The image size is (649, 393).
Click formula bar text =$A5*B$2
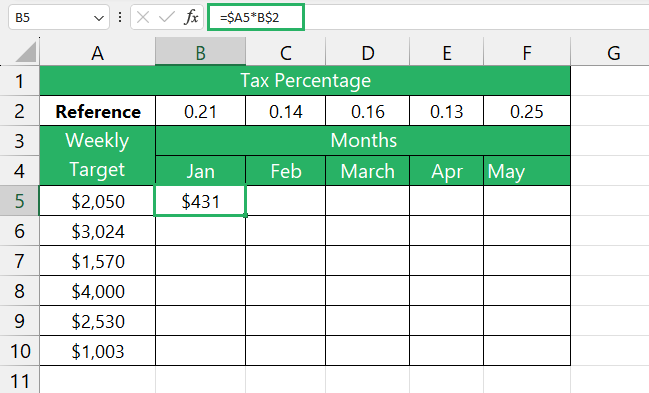point(250,17)
